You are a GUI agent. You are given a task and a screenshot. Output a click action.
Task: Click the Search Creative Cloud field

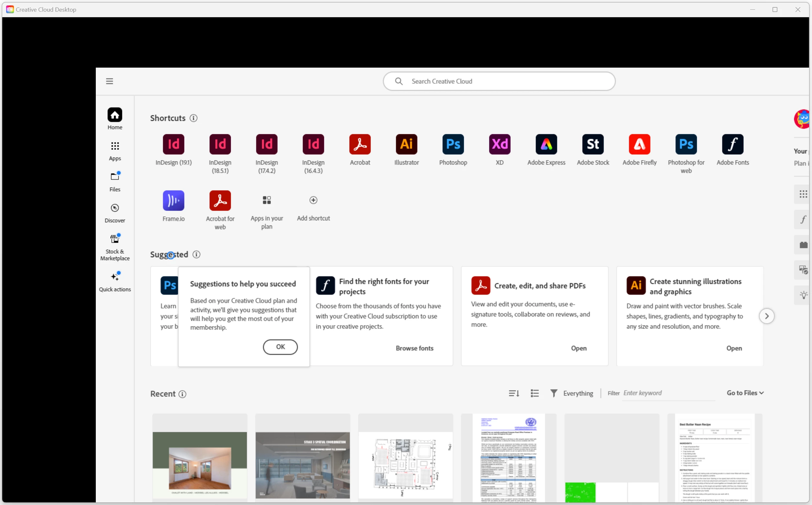click(499, 81)
